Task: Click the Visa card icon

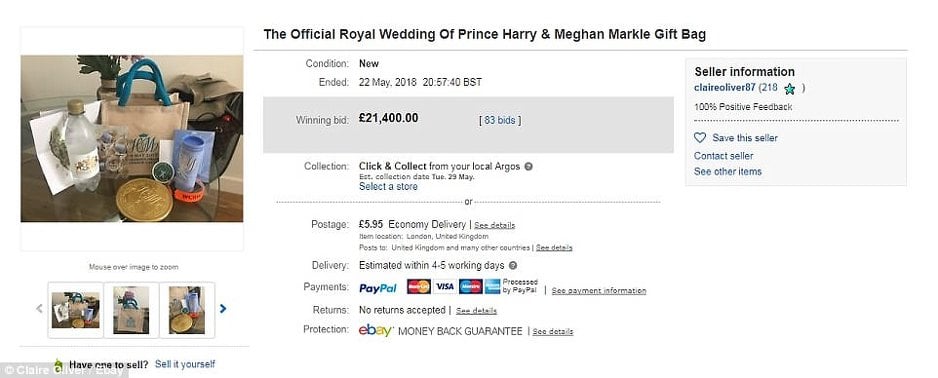Action: click(444, 286)
